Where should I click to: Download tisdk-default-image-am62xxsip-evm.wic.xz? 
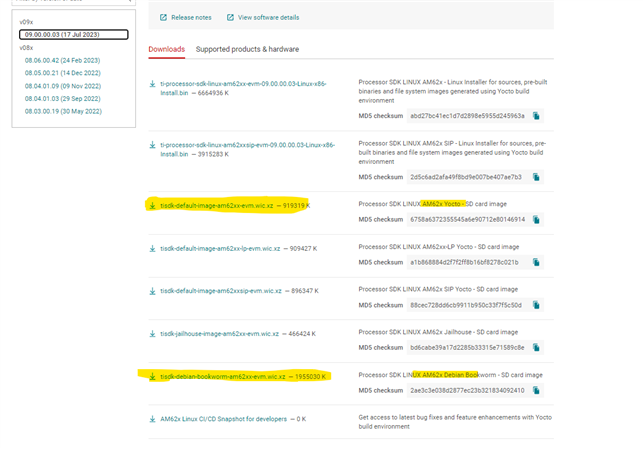(x=221, y=291)
